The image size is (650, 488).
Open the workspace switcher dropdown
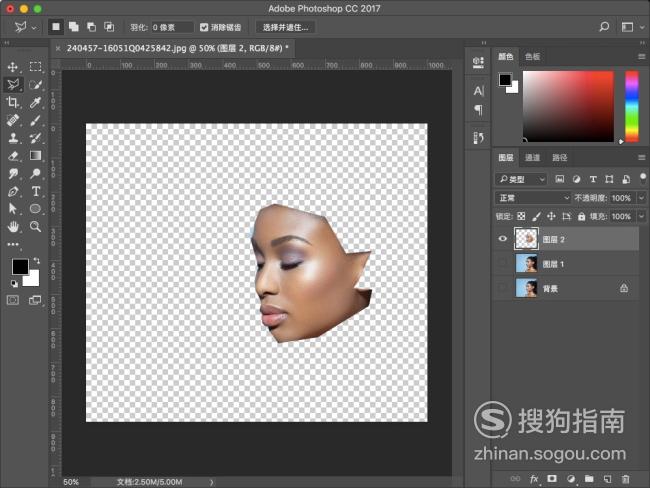pos(632,27)
